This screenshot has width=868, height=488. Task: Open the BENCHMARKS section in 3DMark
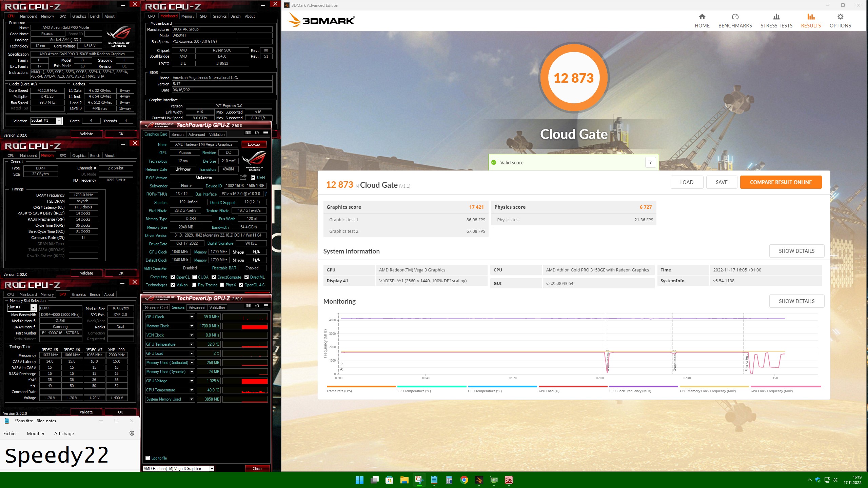[x=735, y=21]
